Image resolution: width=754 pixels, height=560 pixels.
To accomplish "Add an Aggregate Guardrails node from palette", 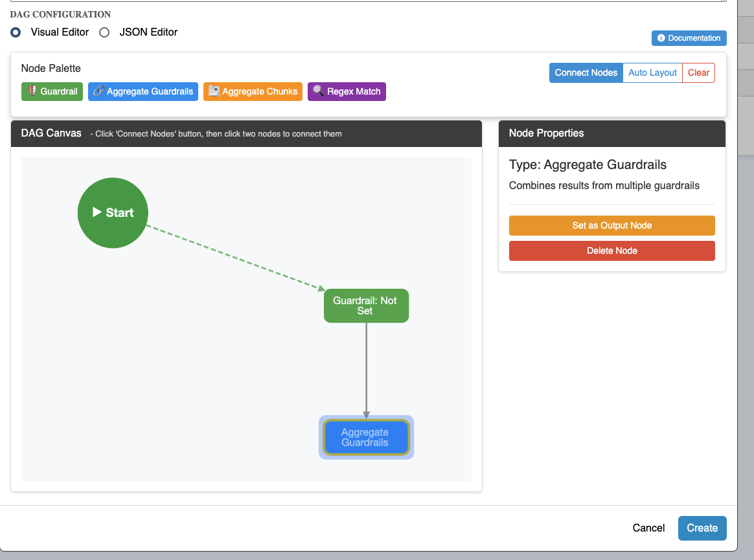I will 143,91.
